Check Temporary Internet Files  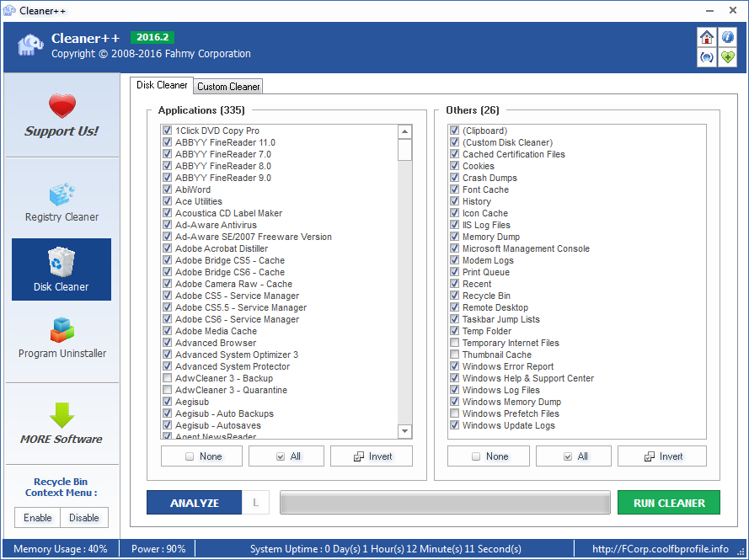[455, 342]
